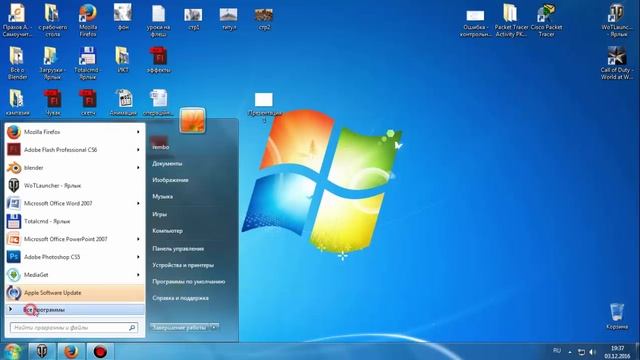
Task: Click the red recorder taskbar icon
Action: [100, 351]
